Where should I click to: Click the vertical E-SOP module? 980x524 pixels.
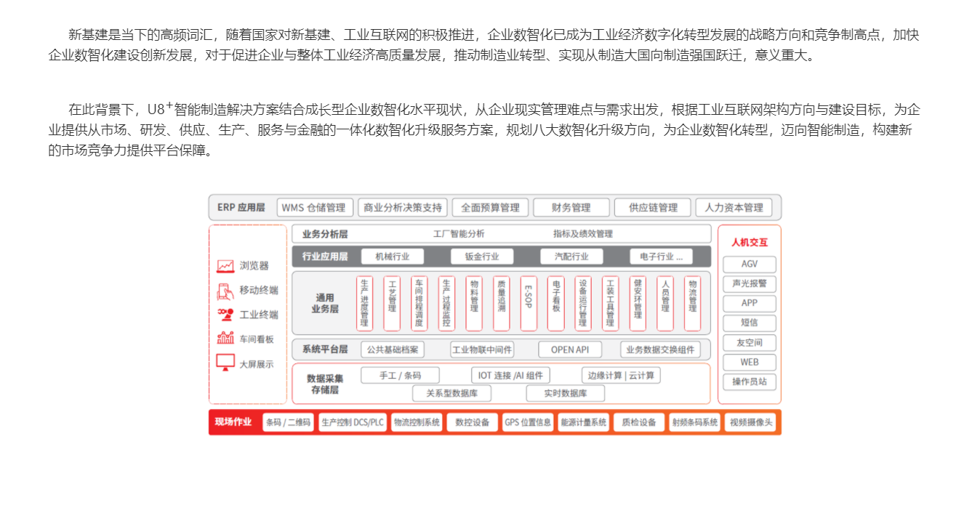(529, 304)
